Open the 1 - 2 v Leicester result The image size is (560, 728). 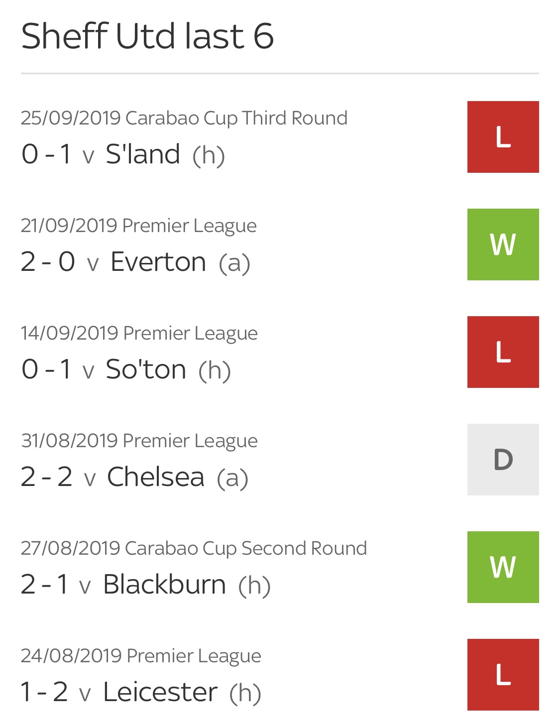[141, 692]
